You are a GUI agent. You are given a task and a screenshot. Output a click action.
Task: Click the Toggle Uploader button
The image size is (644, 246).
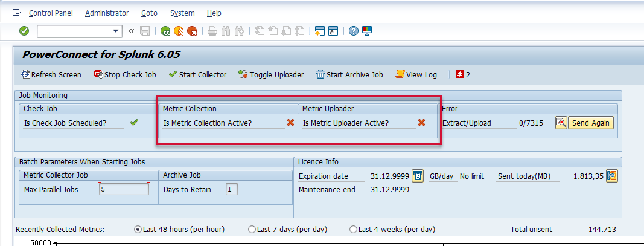271,75
